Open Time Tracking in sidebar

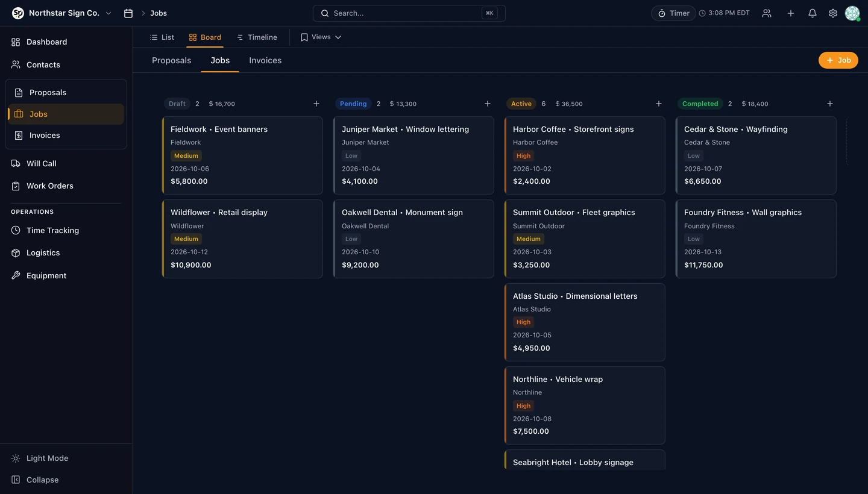[x=66, y=231]
